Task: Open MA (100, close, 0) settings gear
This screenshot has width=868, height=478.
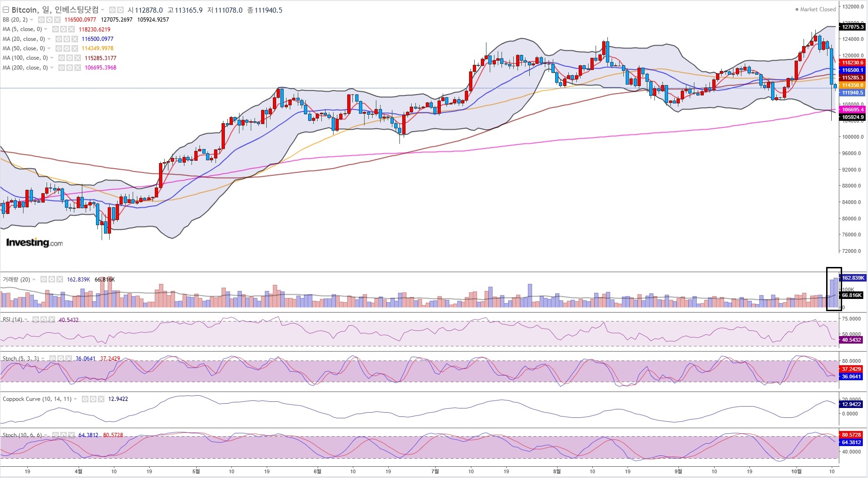Action: (70, 58)
